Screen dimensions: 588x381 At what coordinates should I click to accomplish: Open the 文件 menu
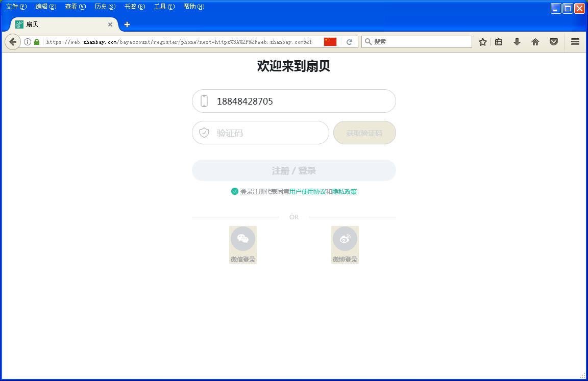[16, 6]
